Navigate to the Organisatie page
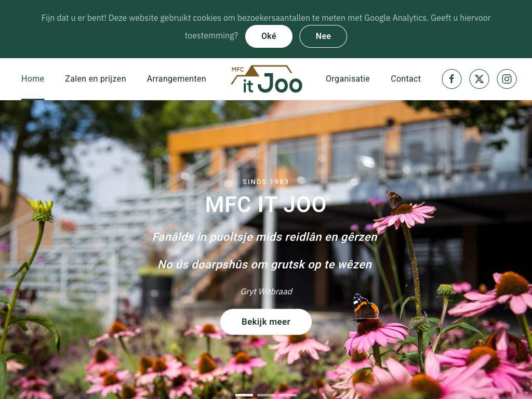This screenshot has height=399, width=532. coord(348,79)
